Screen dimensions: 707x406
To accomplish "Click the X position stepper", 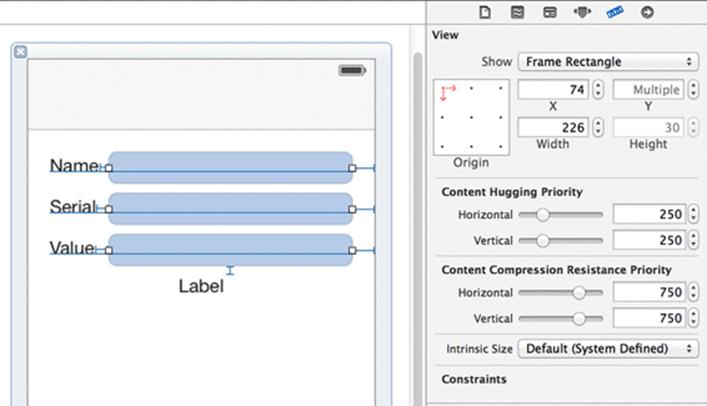I will [x=598, y=89].
